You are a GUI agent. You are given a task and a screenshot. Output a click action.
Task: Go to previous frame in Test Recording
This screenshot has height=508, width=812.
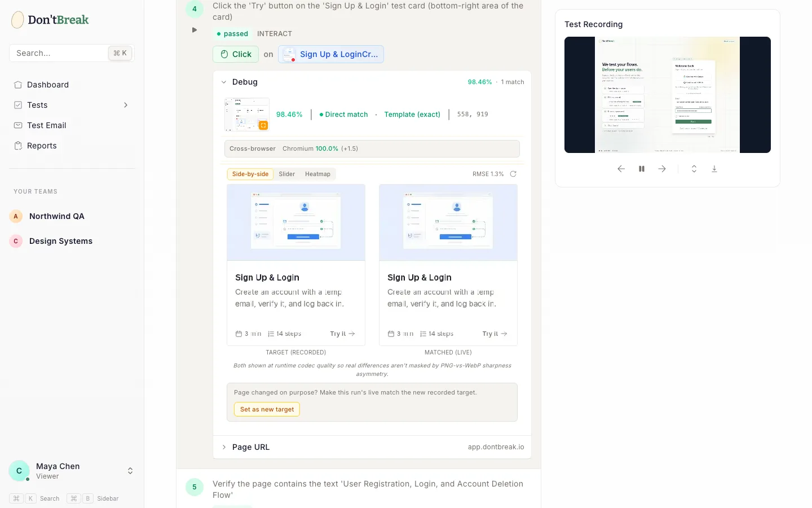coord(621,169)
